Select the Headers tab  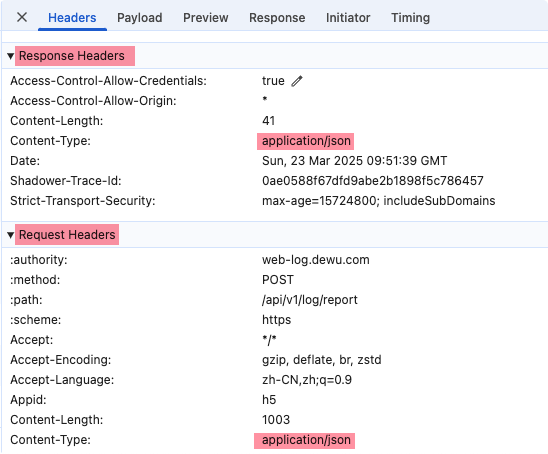click(72, 18)
